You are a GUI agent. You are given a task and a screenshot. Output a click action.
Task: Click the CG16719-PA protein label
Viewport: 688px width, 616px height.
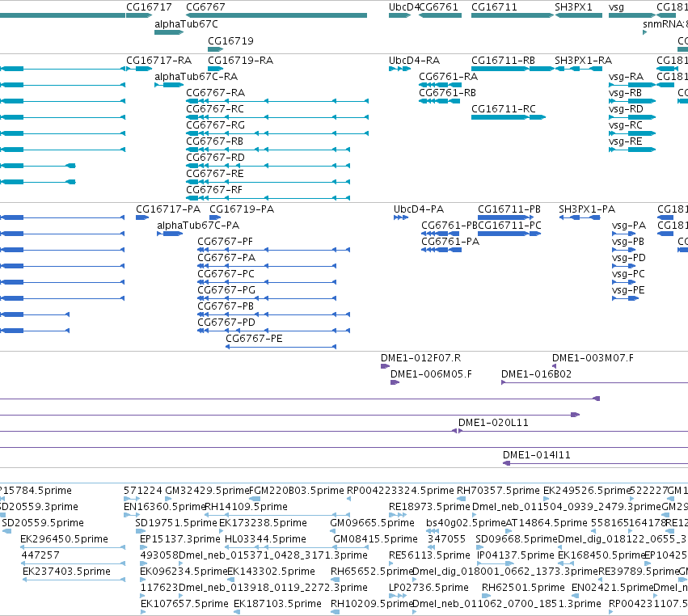(x=242, y=209)
